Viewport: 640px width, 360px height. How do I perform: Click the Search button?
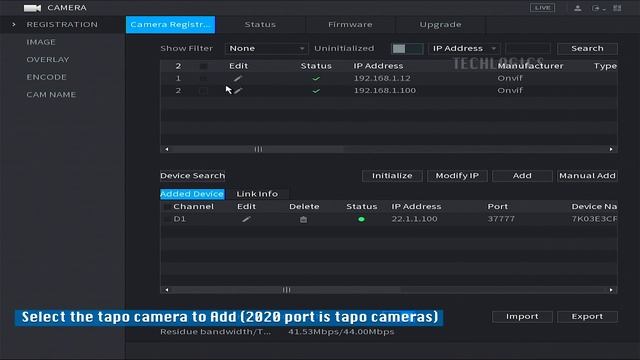tap(587, 49)
